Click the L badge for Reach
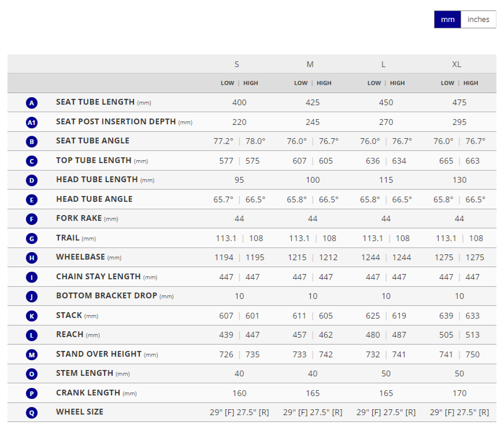Screen dimensions: 504x433 tap(32, 335)
